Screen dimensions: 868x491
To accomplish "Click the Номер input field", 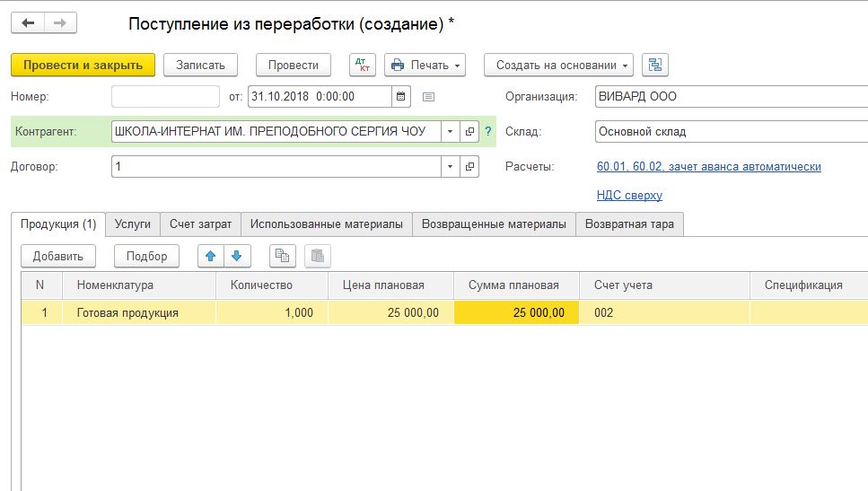I will (x=165, y=96).
